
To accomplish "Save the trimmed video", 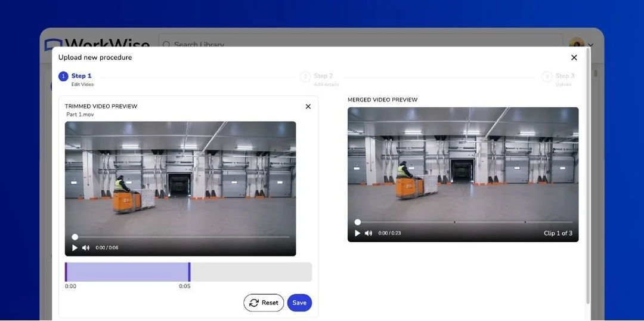I will click(299, 303).
